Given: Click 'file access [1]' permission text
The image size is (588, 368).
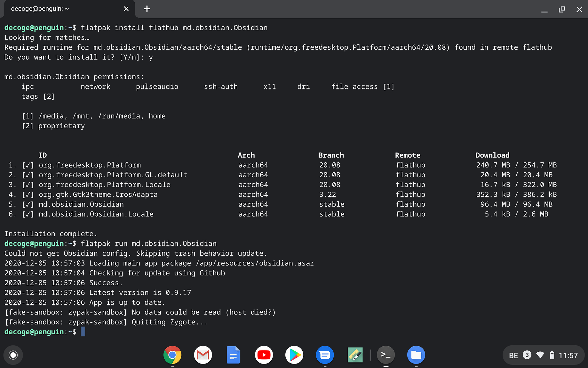Looking at the screenshot, I should click(363, 87).
